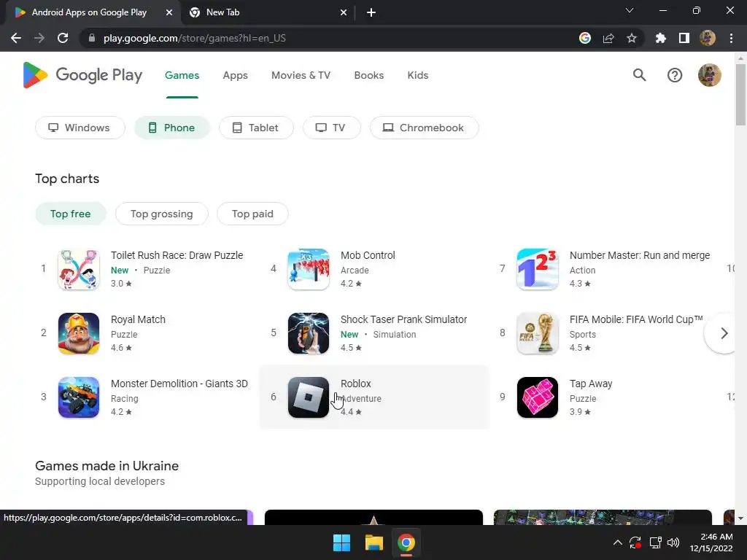Open the Chrome extensions puzzle icon
The height and width of the screenshot is (560, 747).
coord(661,38)
